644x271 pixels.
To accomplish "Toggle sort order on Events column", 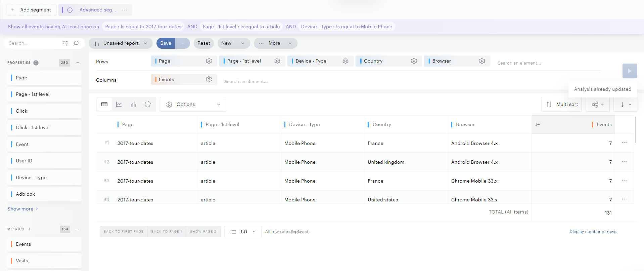I will click(x=538, y=125).
